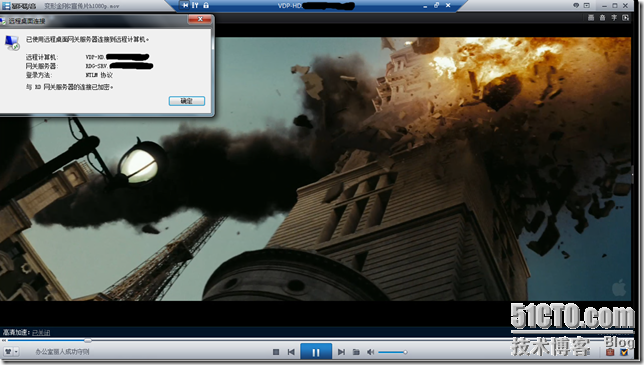Pause the video with the blue pause button
The image size is (644, 365).
pyautogui.click(x=316, y=352)
